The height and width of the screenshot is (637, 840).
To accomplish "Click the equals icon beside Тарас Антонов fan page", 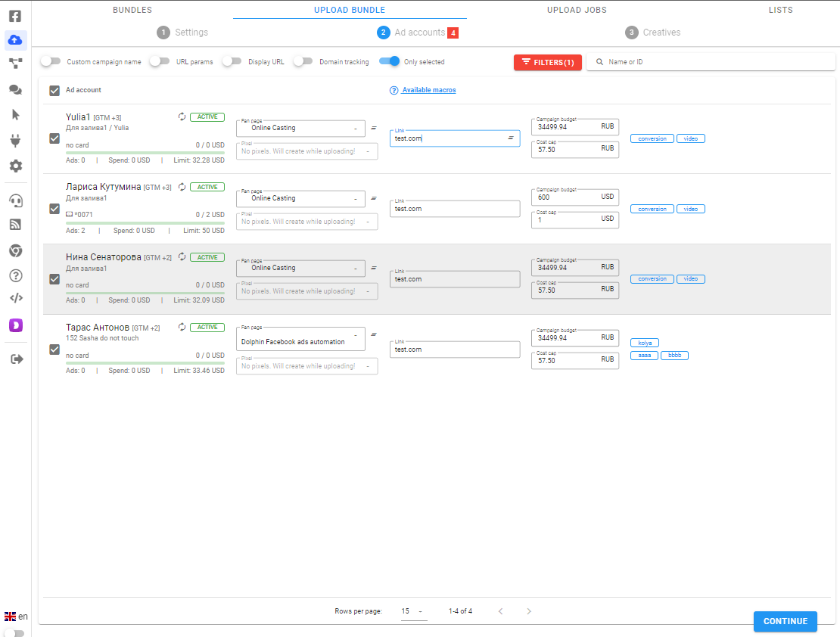I will (374, 334).
